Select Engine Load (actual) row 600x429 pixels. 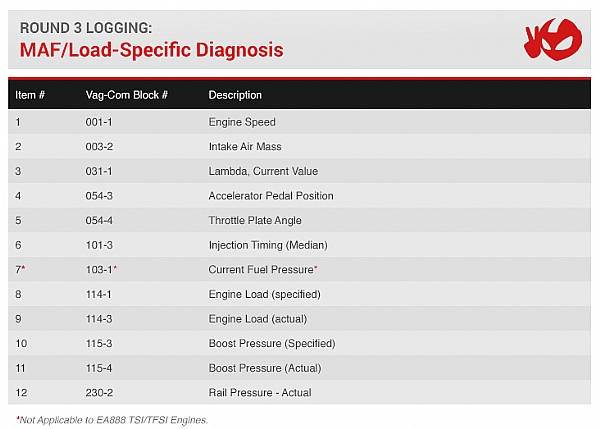299,319
